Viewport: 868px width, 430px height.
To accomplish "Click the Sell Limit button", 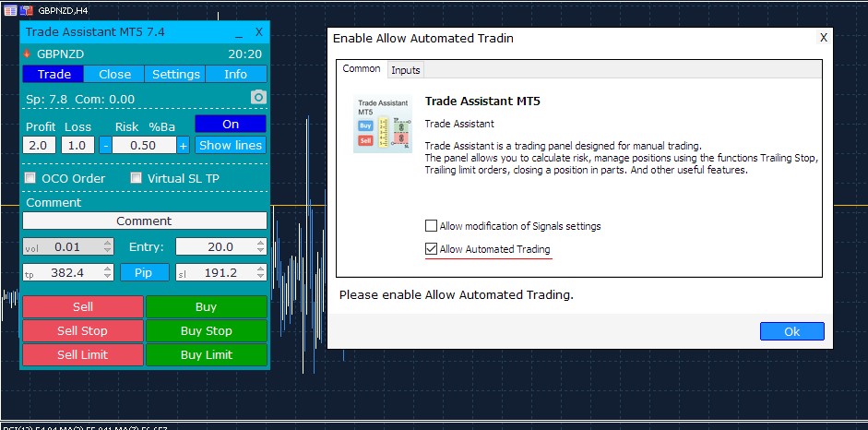I will (83, 354).
